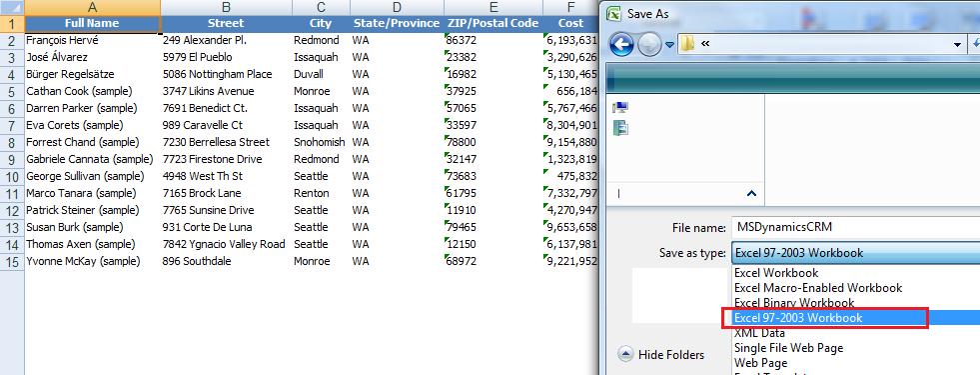Expand the address bar path dropdown

[957, 44]
